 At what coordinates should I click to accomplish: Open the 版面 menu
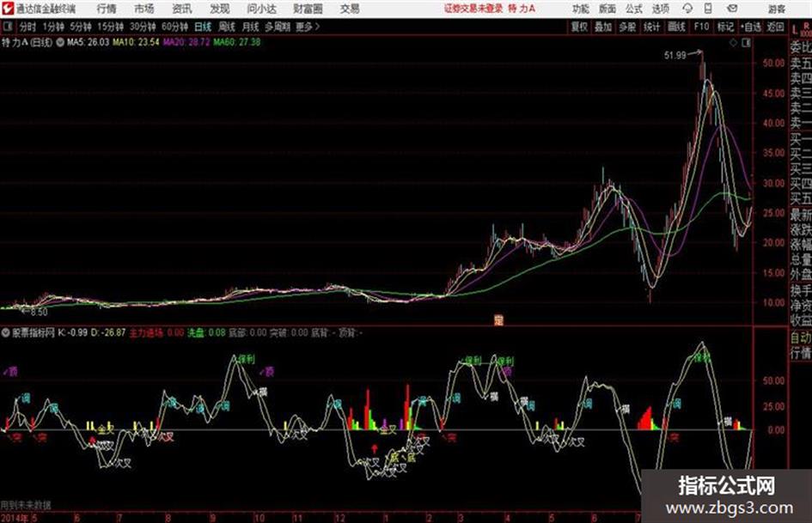[607, 9]
